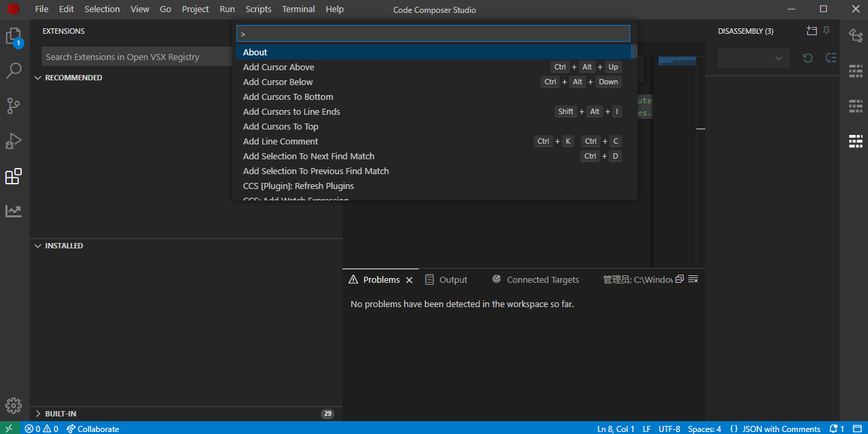
Task: Open the target configuration icon in right sidebar
Action: click(855, 36)
